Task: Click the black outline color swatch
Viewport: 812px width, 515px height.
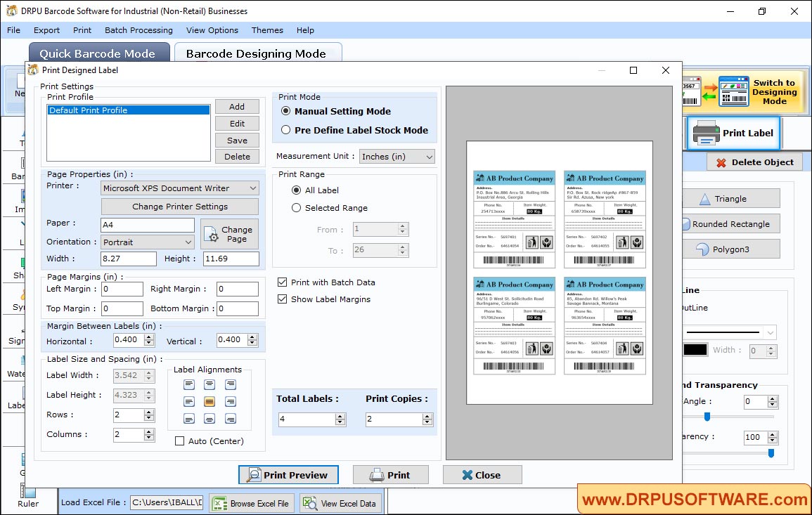Action: (x=695, y=350)
